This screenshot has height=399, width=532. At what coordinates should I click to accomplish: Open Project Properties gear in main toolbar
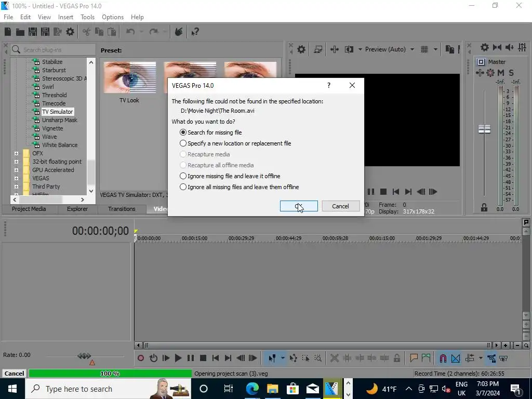70,32
